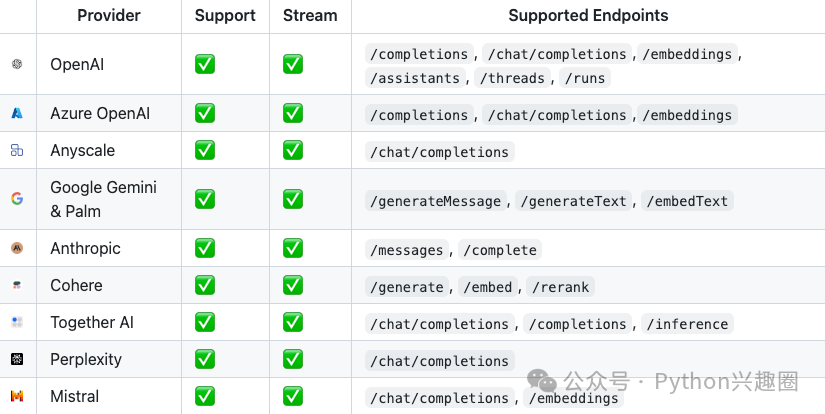This screenshot has width=825, height=414.
Task: Click the /assistants endpoint tag
Action: point(415,78)
